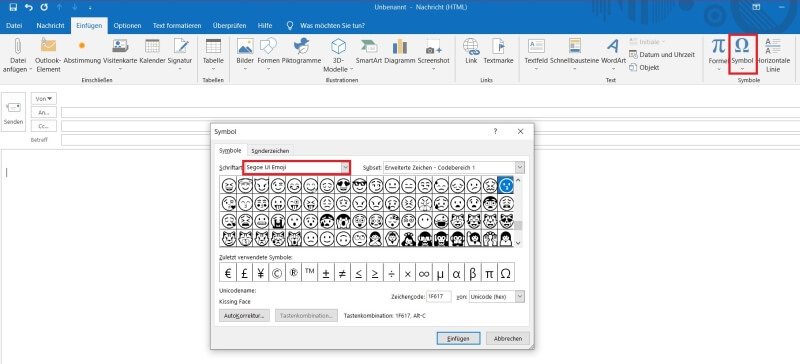Screen dimensions: 800x364
Task: Click the Cc... button
Action: click(x=44, y=126)
